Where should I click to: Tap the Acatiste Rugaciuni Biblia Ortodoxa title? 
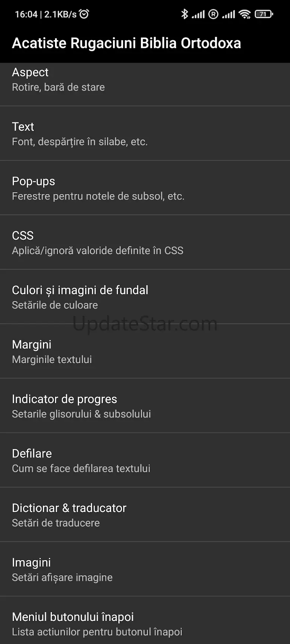126,43
